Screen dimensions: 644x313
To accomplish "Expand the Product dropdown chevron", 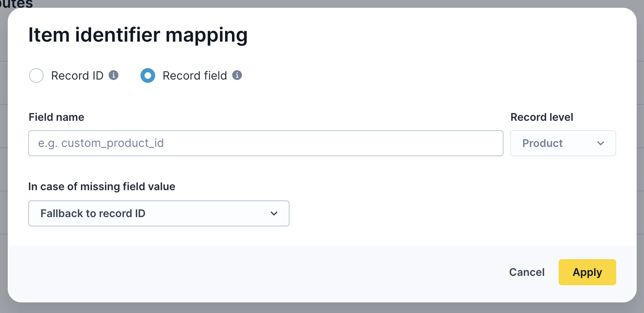I will click(601, 143).
